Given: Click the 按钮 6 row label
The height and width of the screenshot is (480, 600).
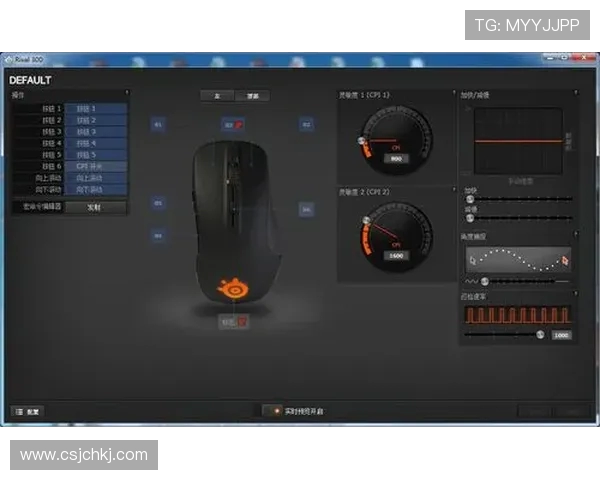Looking at the screenshot, I should click(x=51, y=166).
